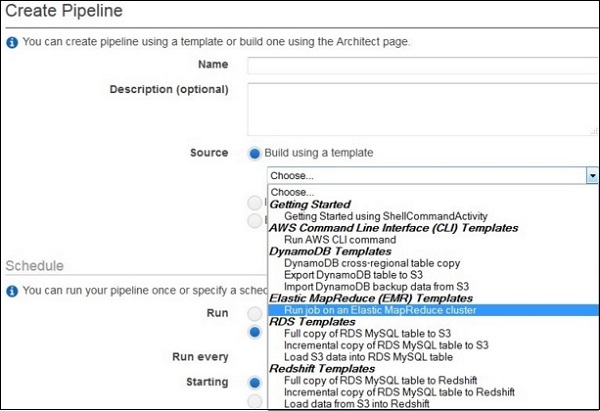Select the Choose... placeholder option in list
The image size is (600, 411).
pos(293,191)
